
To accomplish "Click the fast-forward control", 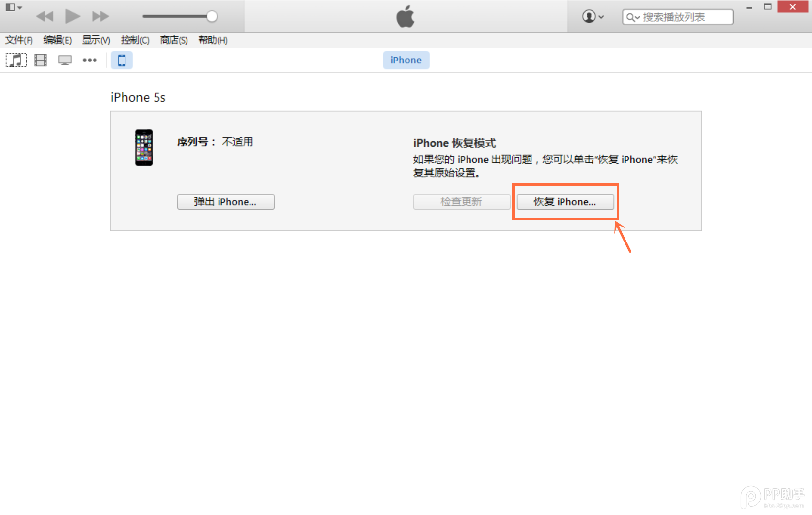I will (x=100, y=16).
